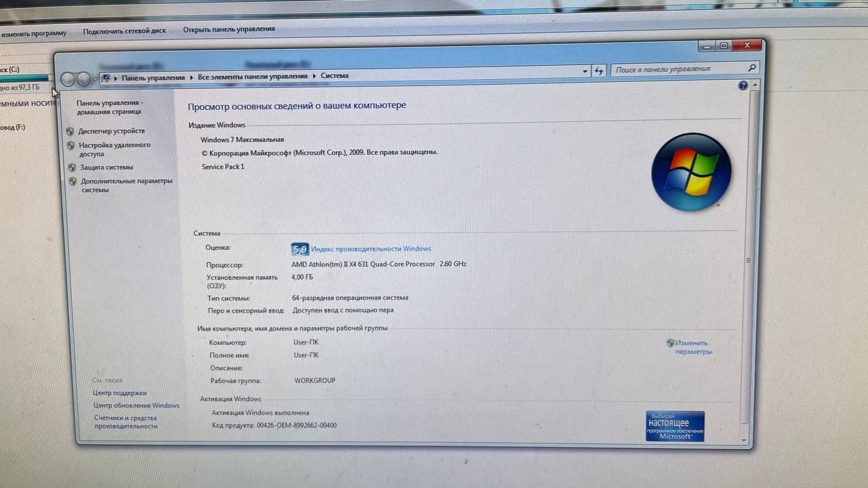Click the User-ПК value beside Полное имя
Image resolution: width=868 pixels, height=488 pixels.
click(x=306, y=355)
